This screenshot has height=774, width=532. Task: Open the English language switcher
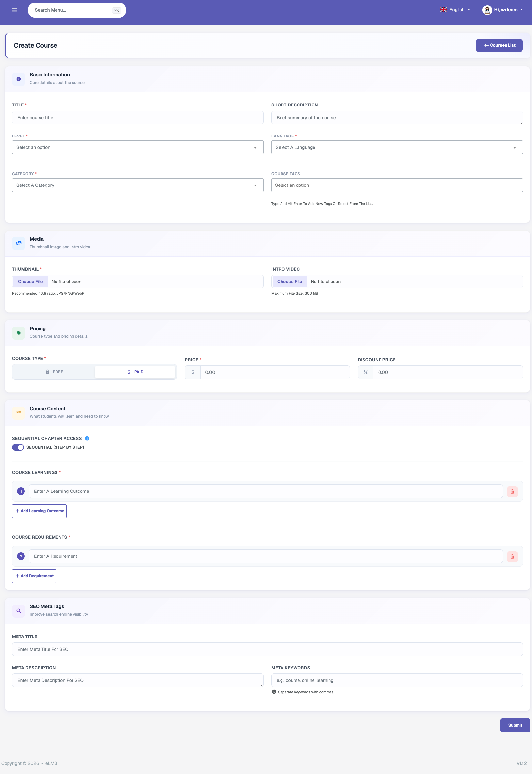click(455, 10)
